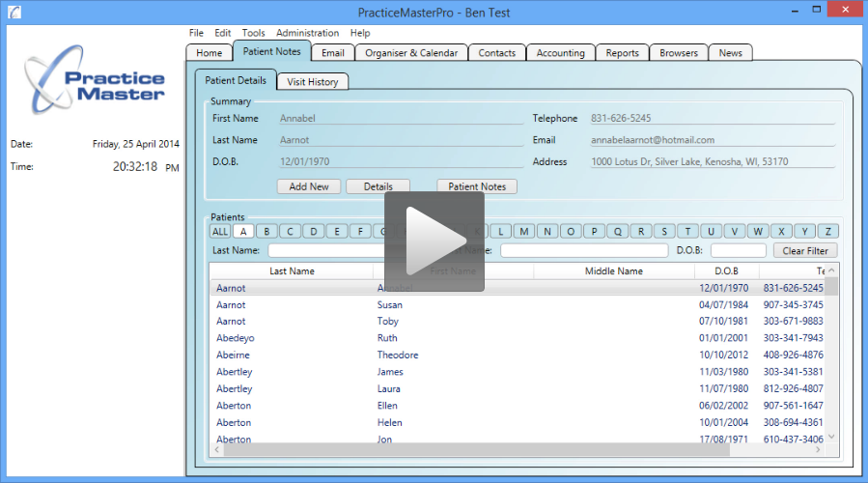Select the Abedeyo Ruth row
868x483 pixels.
[x=518, y=338]
